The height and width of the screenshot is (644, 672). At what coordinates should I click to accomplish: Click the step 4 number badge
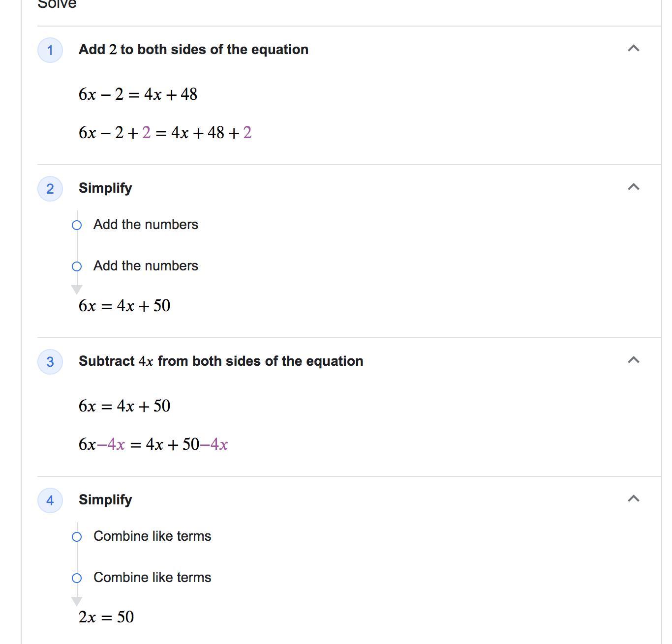(50, 500)
